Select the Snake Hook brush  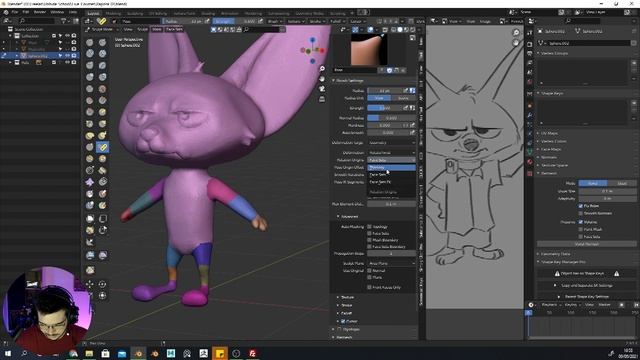tap(102, 135)
